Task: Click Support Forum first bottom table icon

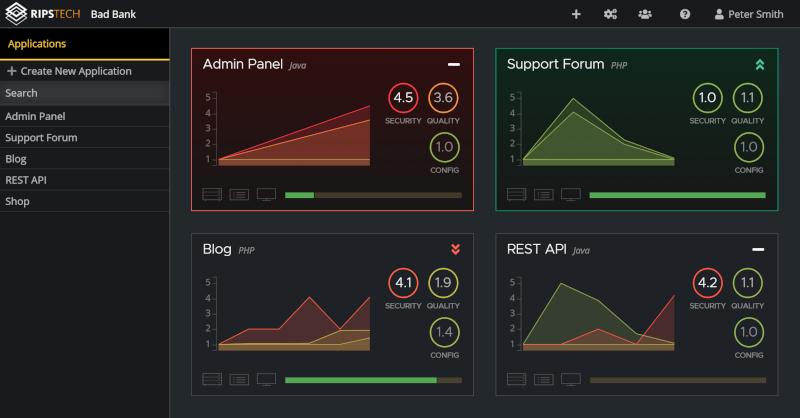Action: (x=516, y=194)
